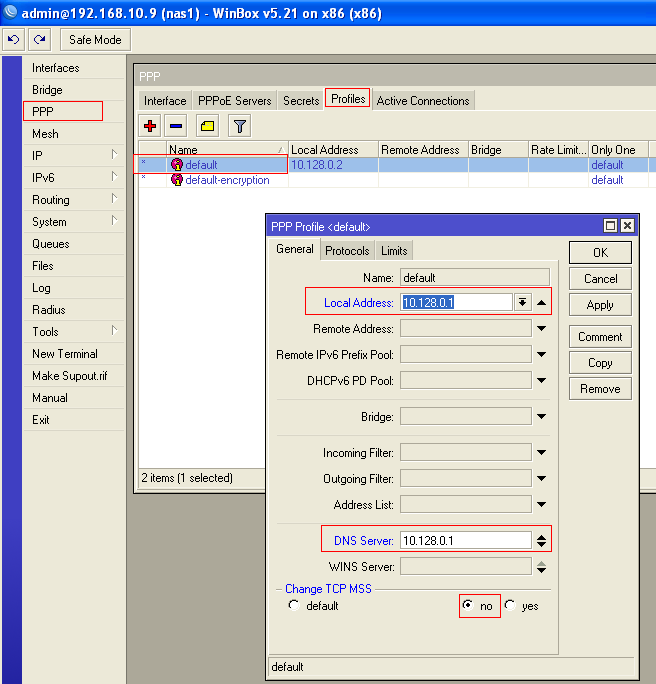656x684 pixels.
Task: Click the yellow comment icon in toolbar
Action: tap(207, 126)
